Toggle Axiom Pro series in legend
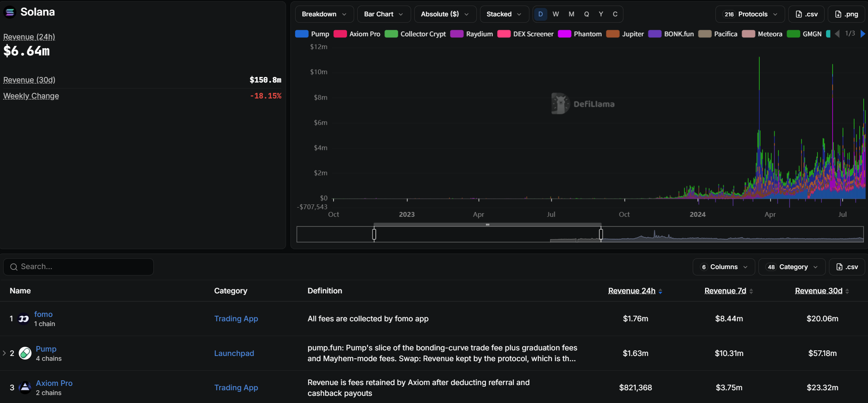 tap(357, 34)
